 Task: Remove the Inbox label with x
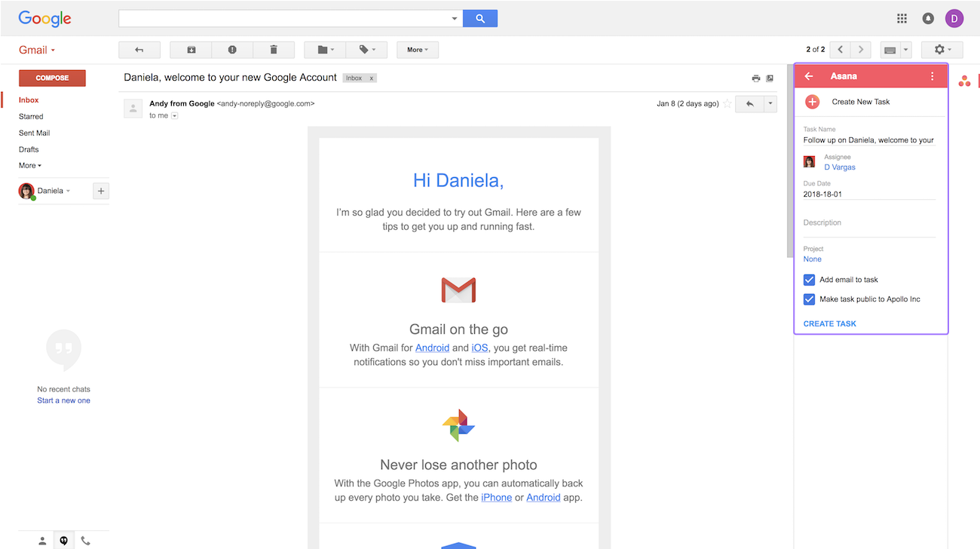pyautogui.click(x=371, y=78)
